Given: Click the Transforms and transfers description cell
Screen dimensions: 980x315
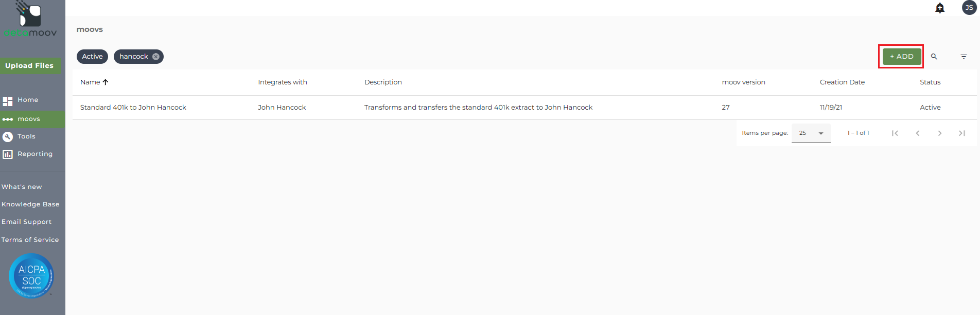Looking at the screenshot, I should click(478, 108).
